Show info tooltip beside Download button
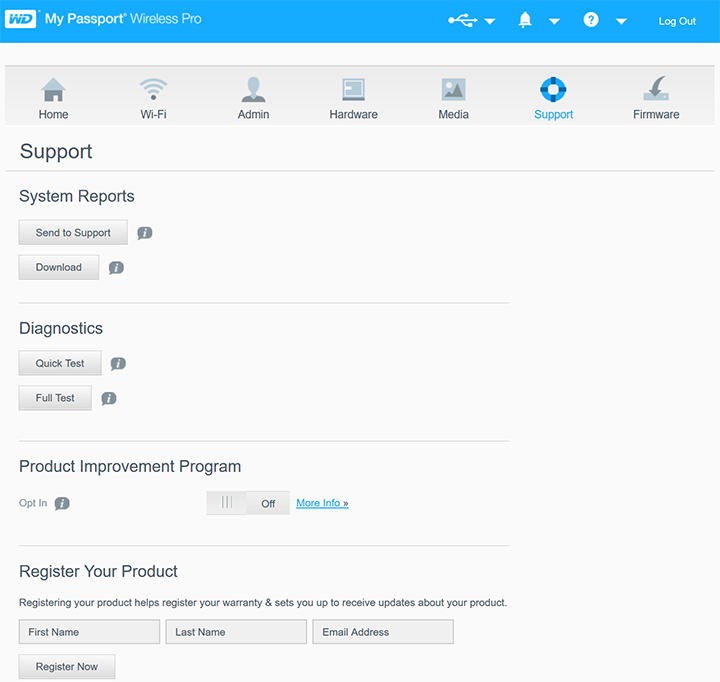 pos(116,268)
